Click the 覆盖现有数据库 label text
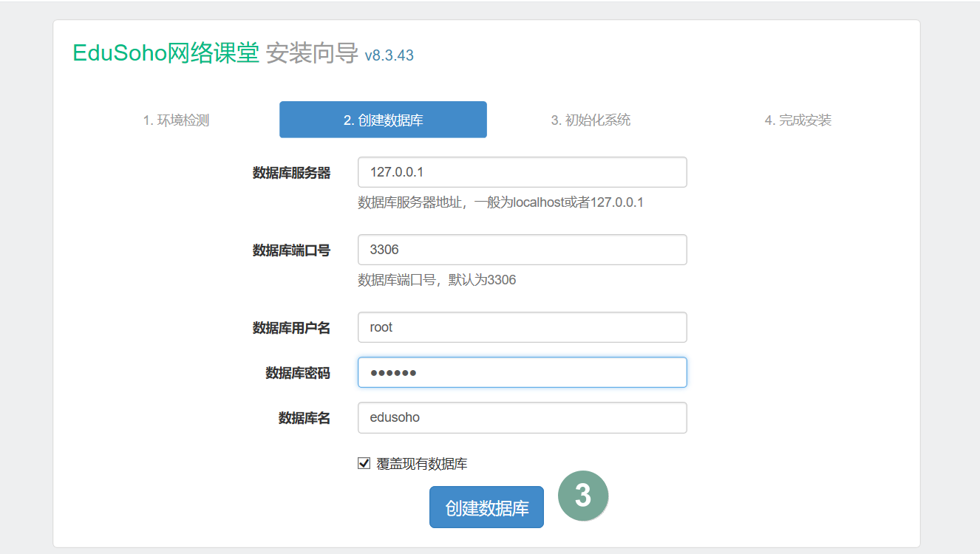Screen dimensions: 980x554 (422, 464)
